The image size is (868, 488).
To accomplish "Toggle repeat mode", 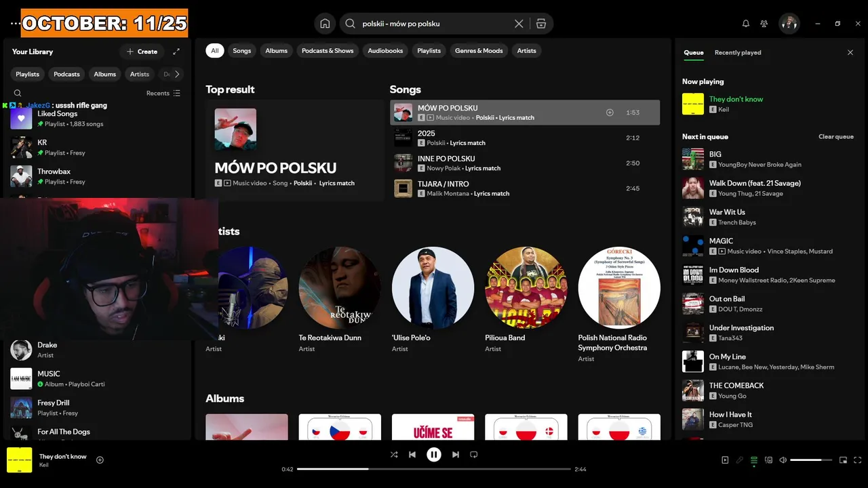I will click(474, 455).
